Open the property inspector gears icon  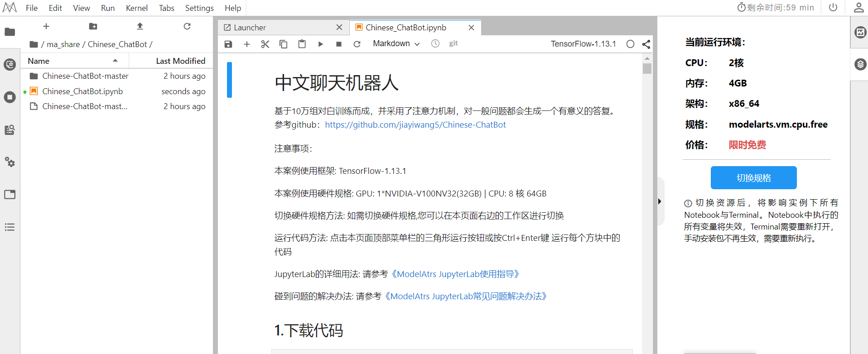[10, 162]
